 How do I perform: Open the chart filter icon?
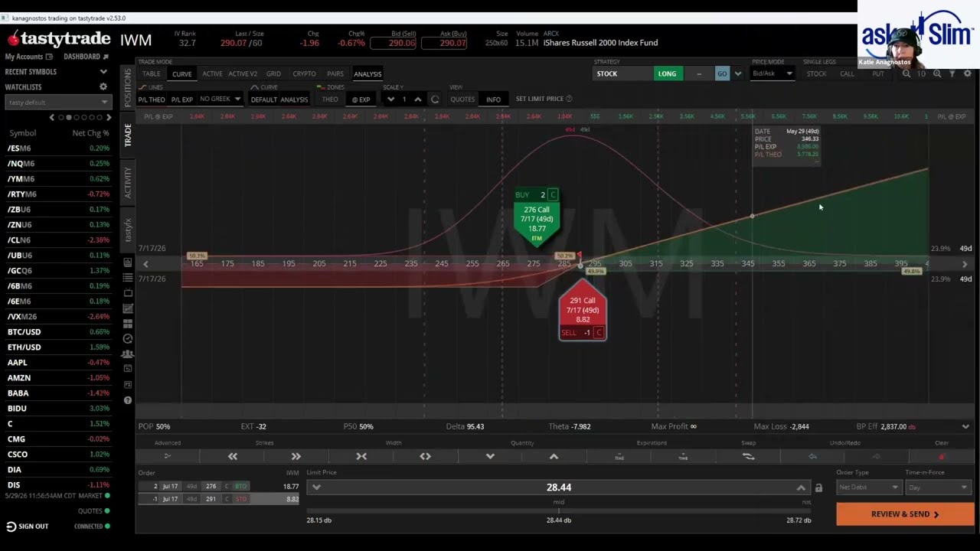(952, 73)
